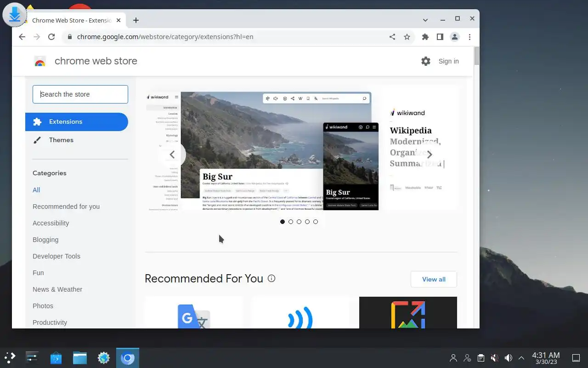Jump to second carousel dot
This screenshot has height=368, width=588.
291,222
